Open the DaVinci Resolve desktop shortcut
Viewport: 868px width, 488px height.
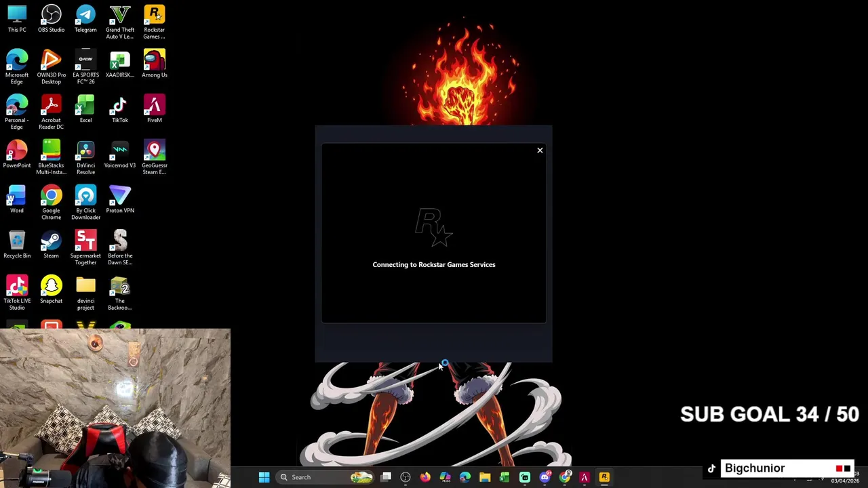pos(85,157)
